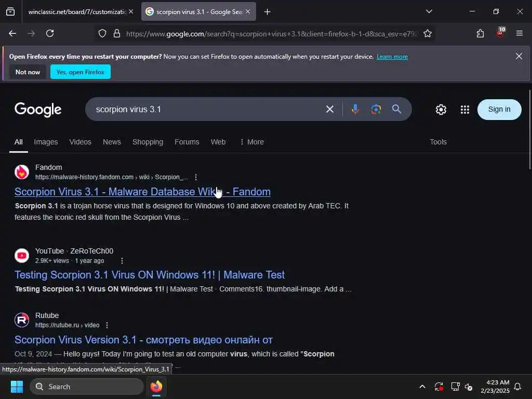Open the Windows Start menu
This screenshot has height=399, width=532.
point(17,387)
